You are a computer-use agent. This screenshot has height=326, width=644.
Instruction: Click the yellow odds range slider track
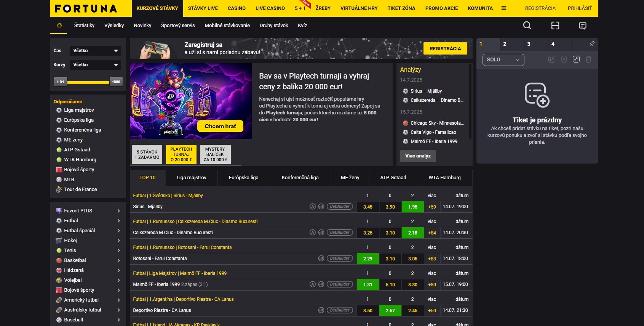pos(88,82)
